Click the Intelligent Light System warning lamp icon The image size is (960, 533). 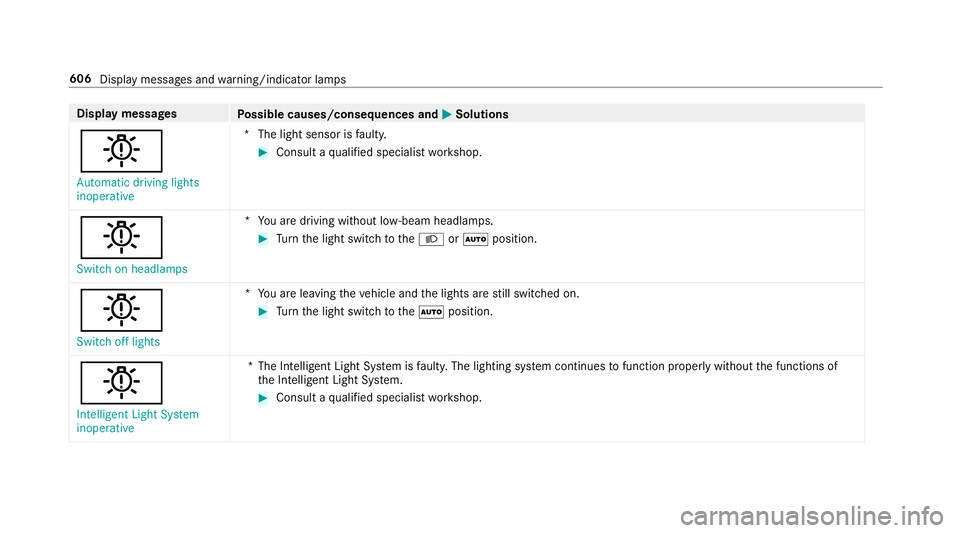tap(121, 382)
